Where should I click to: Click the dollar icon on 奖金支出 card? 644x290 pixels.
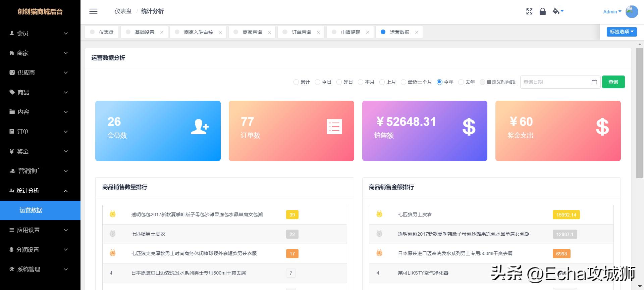602,127
